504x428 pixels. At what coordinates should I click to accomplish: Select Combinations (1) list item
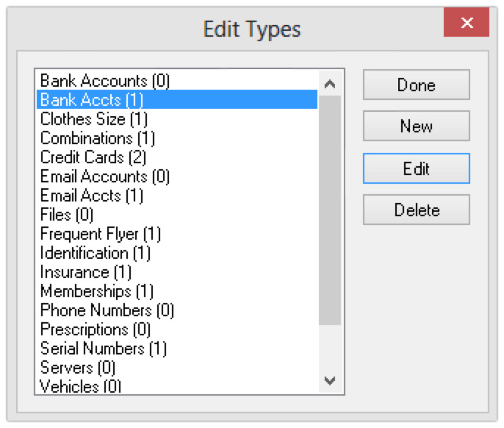click(x=177, y=138)
